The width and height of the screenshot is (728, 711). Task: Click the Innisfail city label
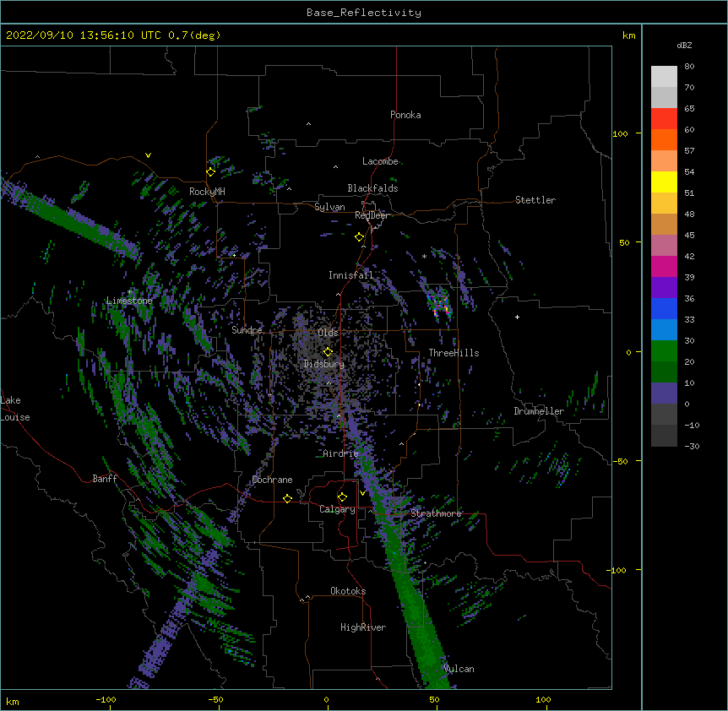click(351, 275)
